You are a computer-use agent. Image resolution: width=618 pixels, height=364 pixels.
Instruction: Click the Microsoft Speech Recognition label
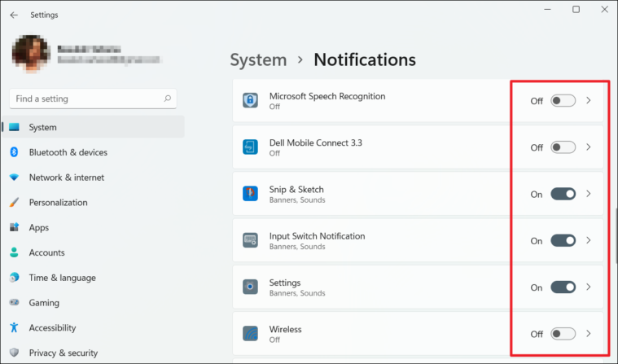(327, 96)
